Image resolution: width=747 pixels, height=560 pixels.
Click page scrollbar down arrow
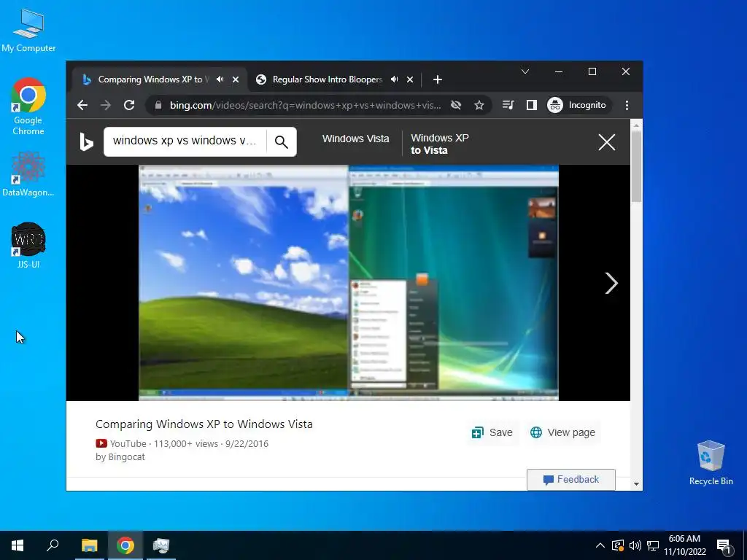636,484
